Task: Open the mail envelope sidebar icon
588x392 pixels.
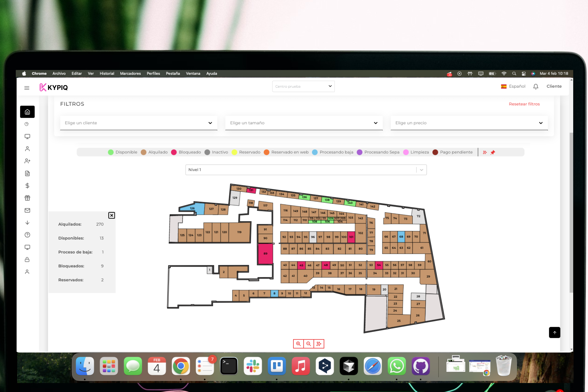Action: [x=27, y=210]
